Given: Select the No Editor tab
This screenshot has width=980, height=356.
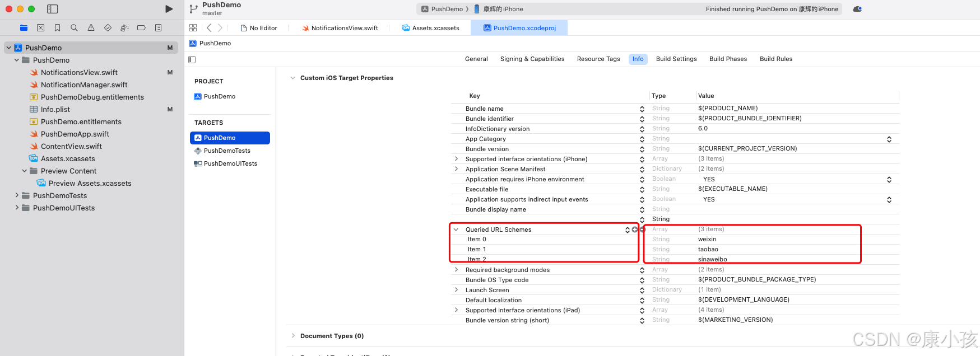Looking at the screenshot, I should point(259,28).
